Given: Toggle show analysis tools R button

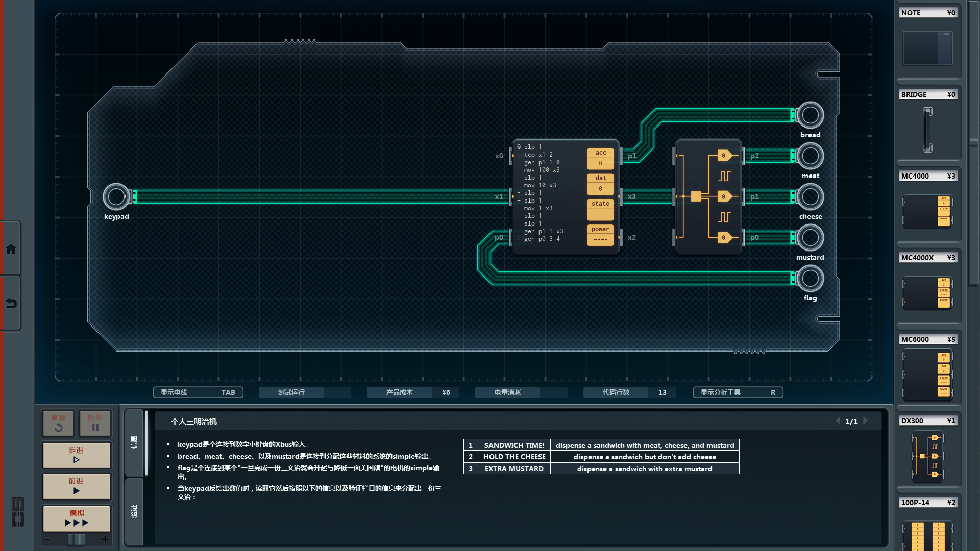Looking at the screenshot, I should point(738,392).
